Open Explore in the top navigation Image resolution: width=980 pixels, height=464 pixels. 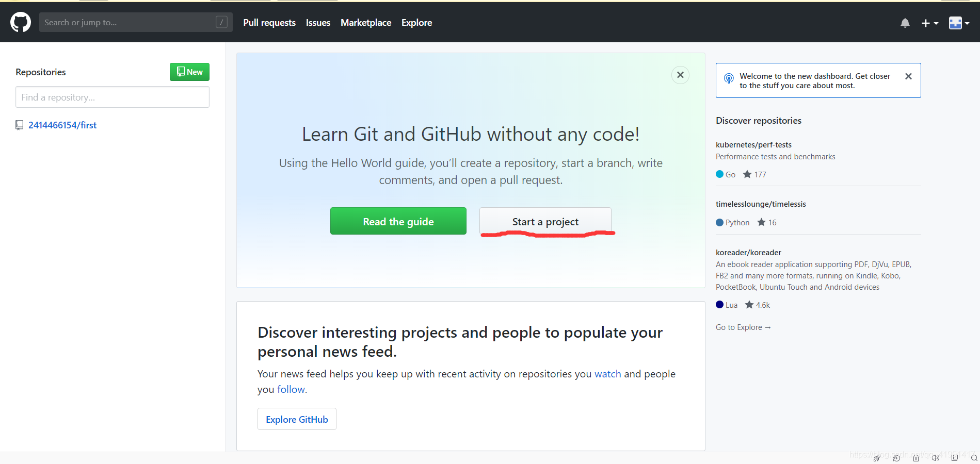[x=416, y=23]
